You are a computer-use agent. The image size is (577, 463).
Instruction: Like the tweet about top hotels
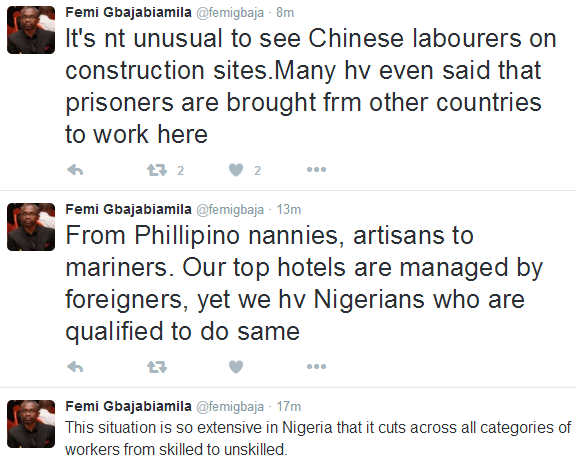236,367
